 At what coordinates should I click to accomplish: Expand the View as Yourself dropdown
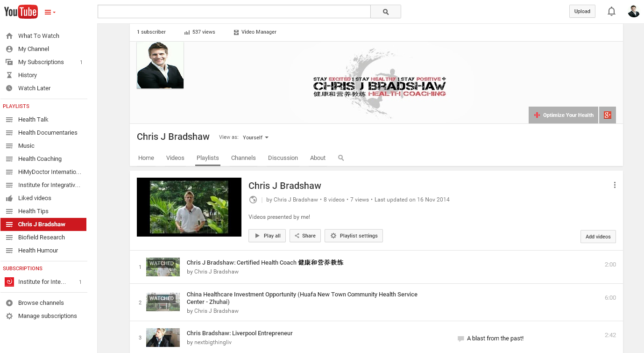point(255,137)
